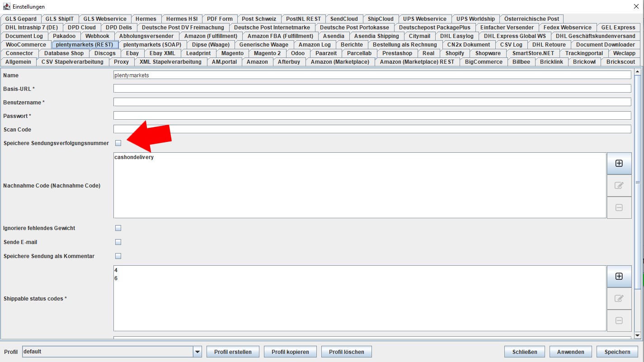Screen dimensions: 644x362
Task: Switch to the Shopify tab
Action: coord(455,53)
